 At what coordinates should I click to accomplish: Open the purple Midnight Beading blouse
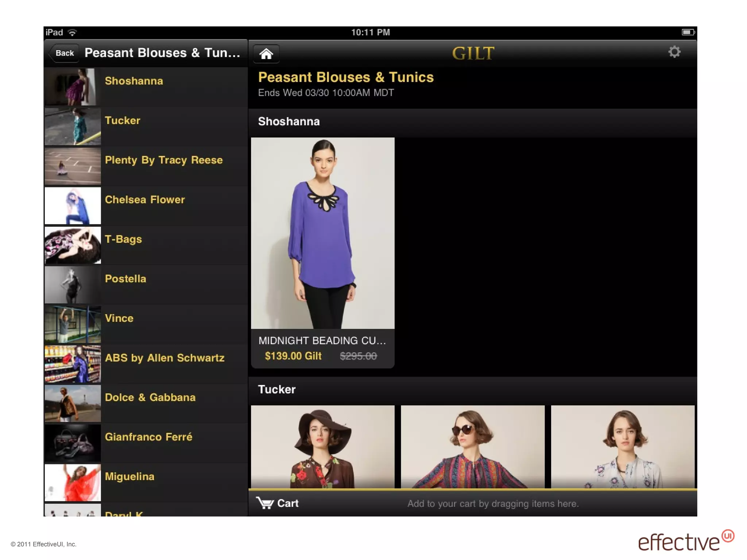pyautogui.click(x=322, y=233)
